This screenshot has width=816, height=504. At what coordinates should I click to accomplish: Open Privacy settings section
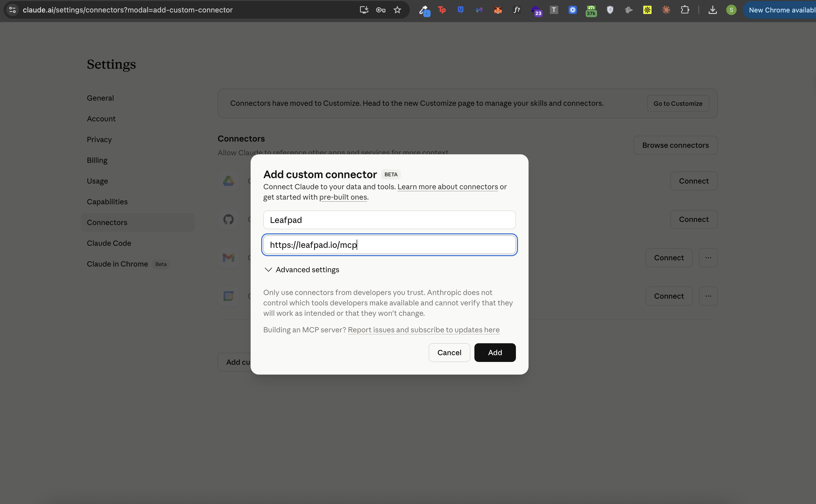pyautogui.click(x=99, y=139)
